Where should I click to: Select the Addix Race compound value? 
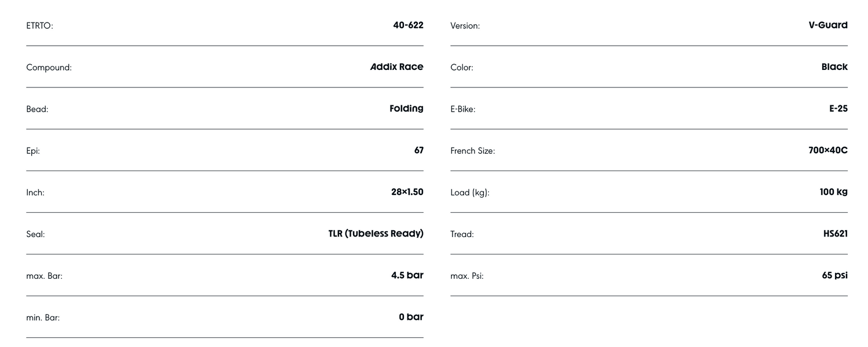point(396,67)
